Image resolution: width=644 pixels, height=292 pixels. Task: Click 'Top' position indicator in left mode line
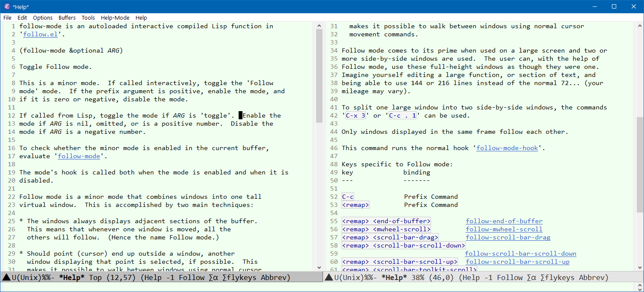coord(95,277)
